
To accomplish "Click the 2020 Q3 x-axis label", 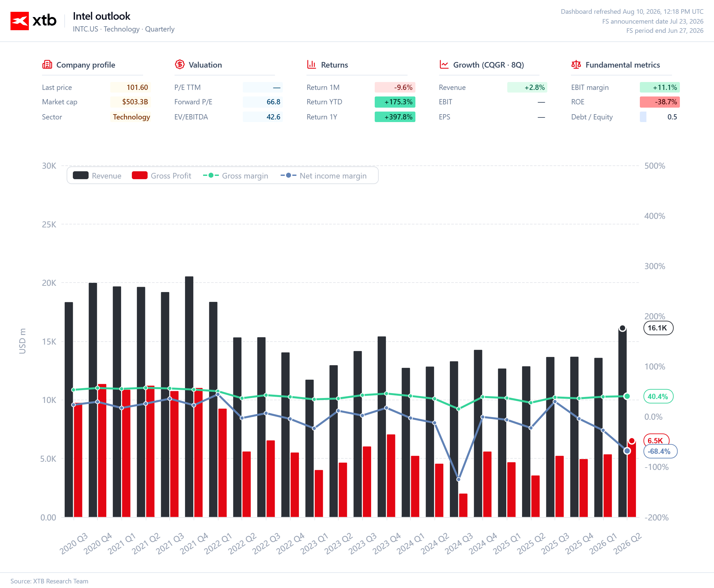I will click(x=73, y=544).
